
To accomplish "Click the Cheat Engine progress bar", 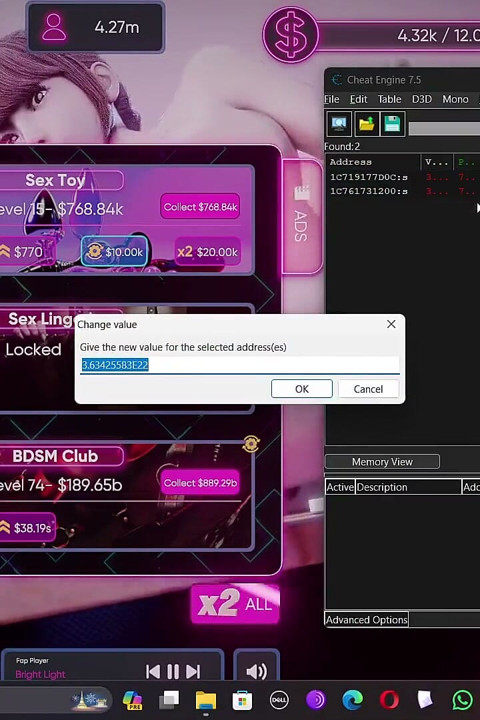I will click(444, 128).
